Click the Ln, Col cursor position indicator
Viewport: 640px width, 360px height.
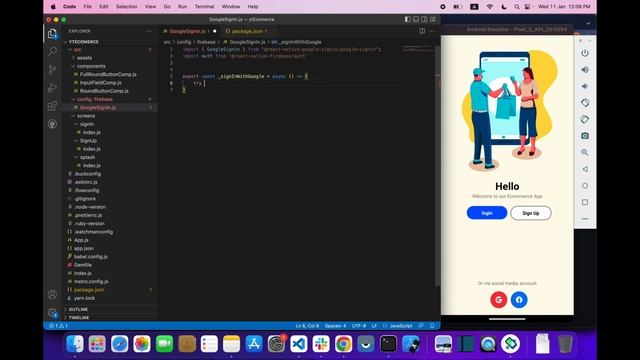click(307, 326)
